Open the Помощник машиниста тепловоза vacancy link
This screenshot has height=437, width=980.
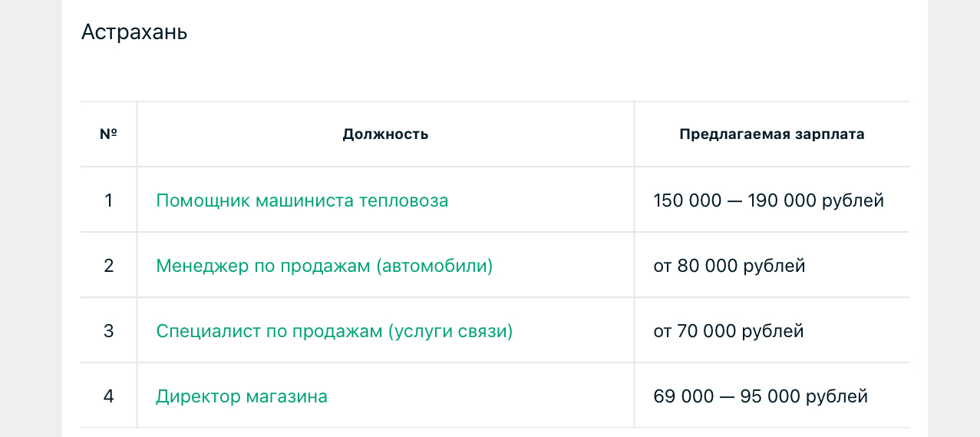click(x=302, y=200)
